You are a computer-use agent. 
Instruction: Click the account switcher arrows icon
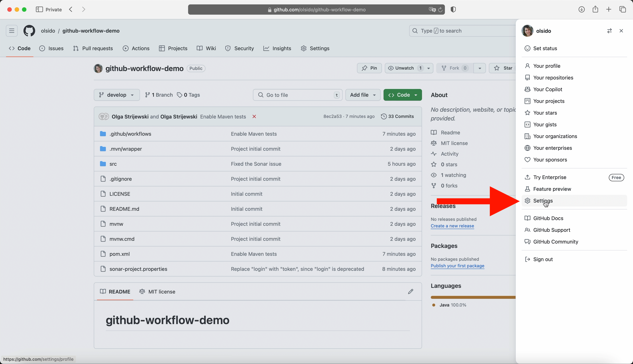tap(609, 31)
